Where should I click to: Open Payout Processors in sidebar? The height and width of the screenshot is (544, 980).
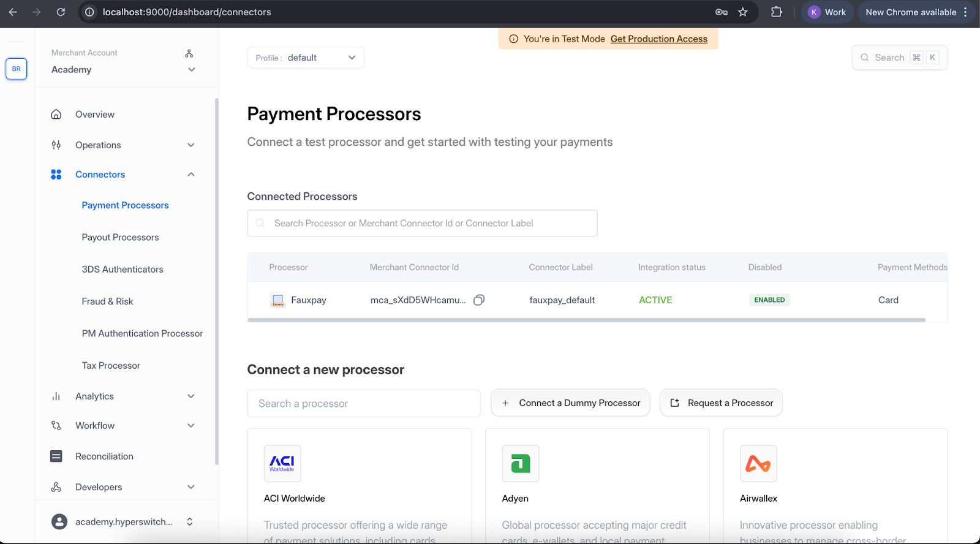[x=120, y=237]
